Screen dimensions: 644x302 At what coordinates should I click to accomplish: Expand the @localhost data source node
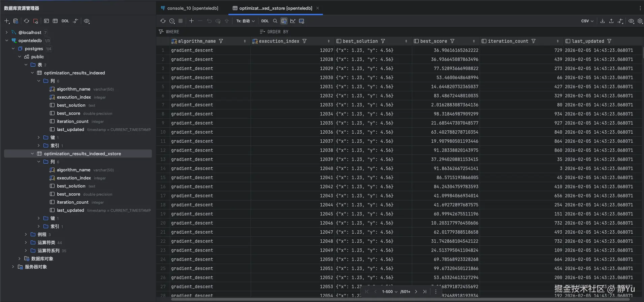tap(7, 32)
